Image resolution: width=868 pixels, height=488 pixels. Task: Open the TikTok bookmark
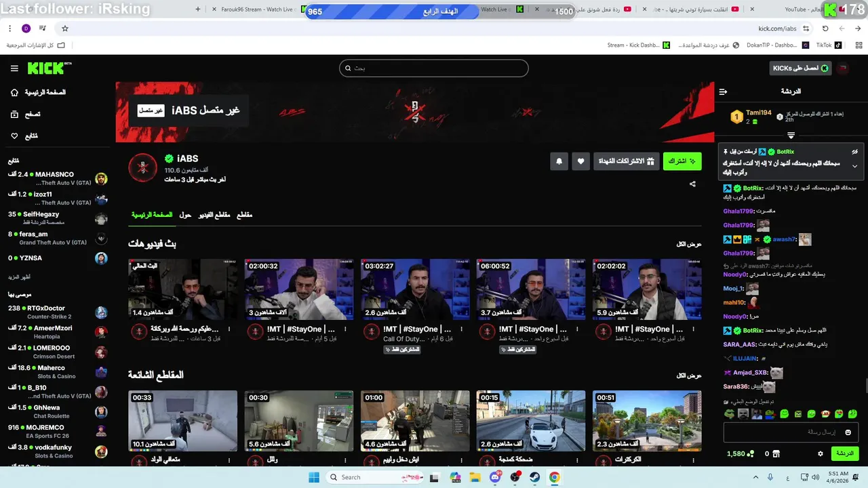click(x=829, y=45)
